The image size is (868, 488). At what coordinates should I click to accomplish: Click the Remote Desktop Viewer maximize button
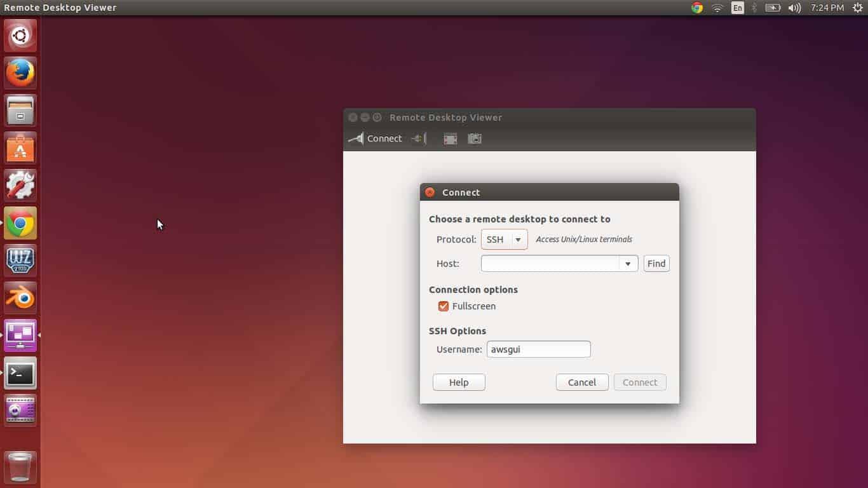(377, 118)
